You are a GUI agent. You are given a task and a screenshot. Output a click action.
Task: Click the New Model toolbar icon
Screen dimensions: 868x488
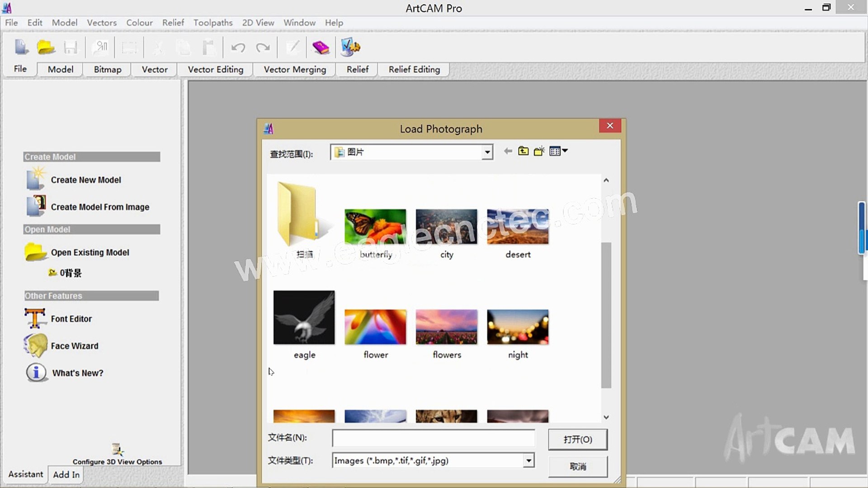[21, 47]
